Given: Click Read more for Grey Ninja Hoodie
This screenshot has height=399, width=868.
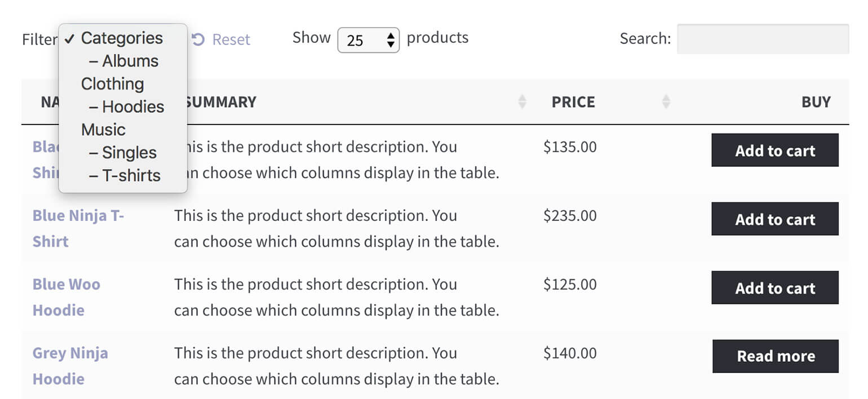Looking at the screenshot, I should tap(775, 356).
